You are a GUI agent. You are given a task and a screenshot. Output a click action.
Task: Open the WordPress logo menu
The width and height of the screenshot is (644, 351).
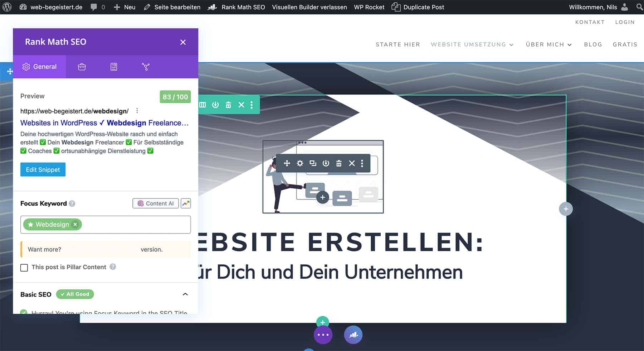tap(7, 7)
